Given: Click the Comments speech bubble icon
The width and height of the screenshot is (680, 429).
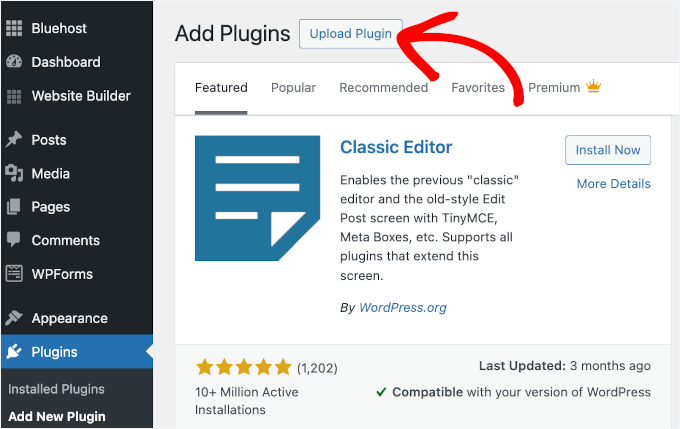Looking at the screenshot, I should tap(14, 240).
